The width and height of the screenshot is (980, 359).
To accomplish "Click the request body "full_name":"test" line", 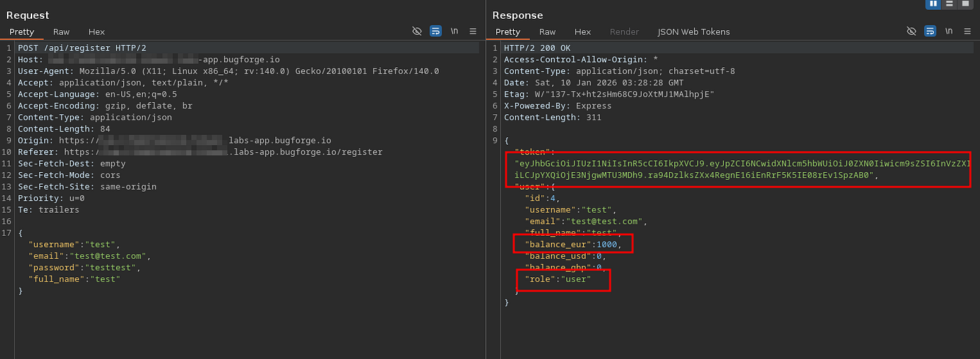I will pos(74,279).
